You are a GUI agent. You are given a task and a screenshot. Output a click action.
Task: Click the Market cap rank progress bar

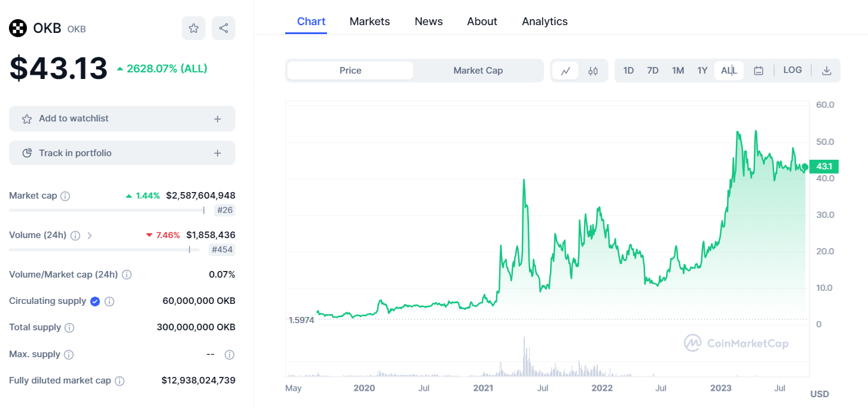click(106, 210)
